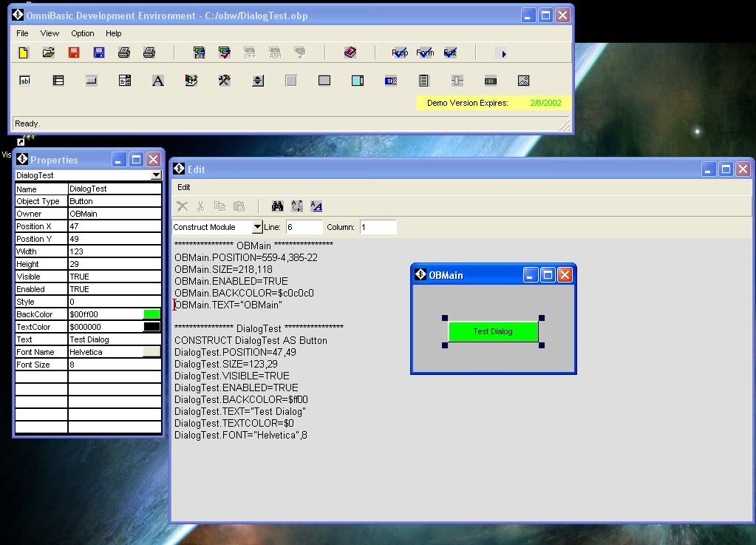
Task: Select the paint palette image tool
Action: click(191, 81)
